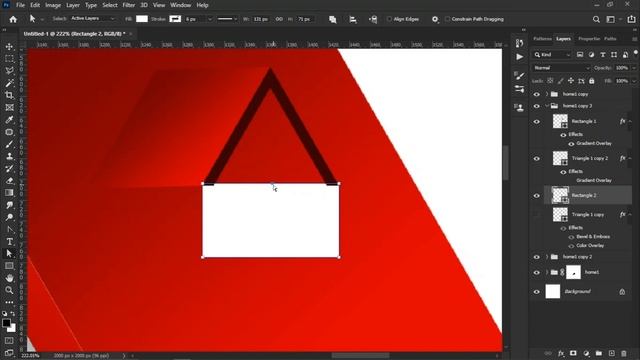Select the Magic Wand tool
640x360 pixels.
(9, 83)
